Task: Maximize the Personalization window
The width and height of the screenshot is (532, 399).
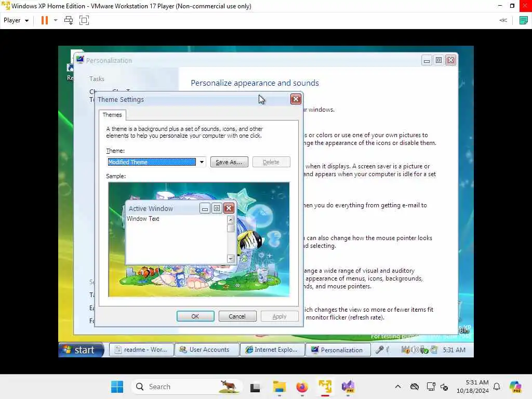Action: pos(438,60)
